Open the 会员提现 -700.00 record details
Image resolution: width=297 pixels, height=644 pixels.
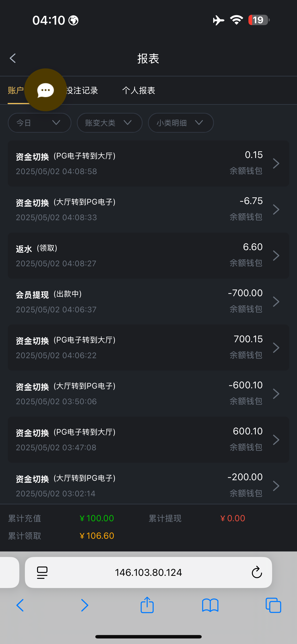[148, 302]
